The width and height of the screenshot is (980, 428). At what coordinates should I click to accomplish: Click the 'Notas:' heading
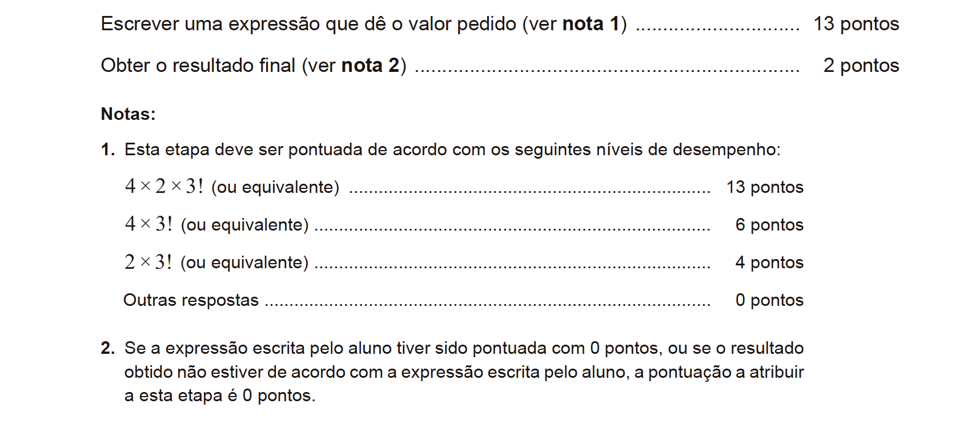pos(128,114)
